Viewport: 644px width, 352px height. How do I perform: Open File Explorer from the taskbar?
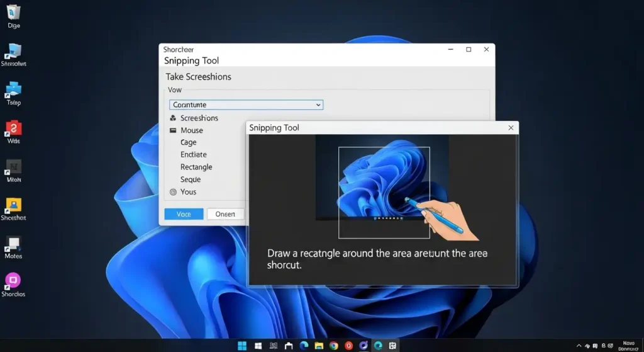(x=319, y=346)
